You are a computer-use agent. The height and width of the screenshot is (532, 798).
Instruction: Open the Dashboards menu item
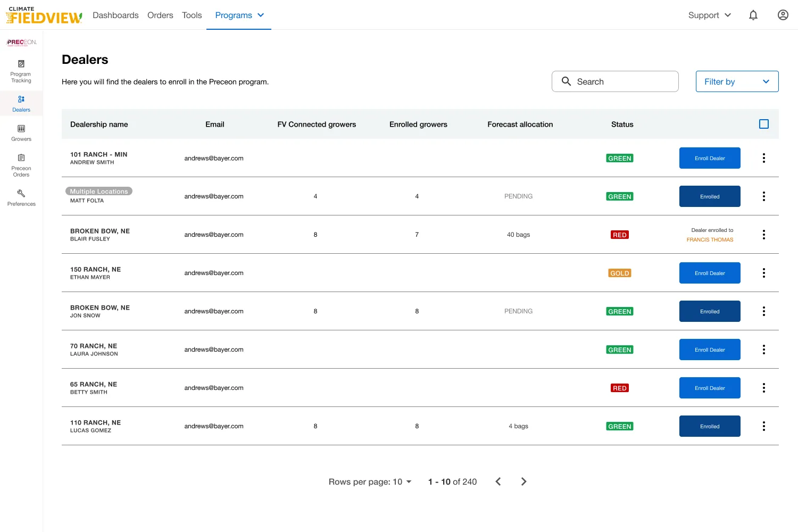[115, 15]
